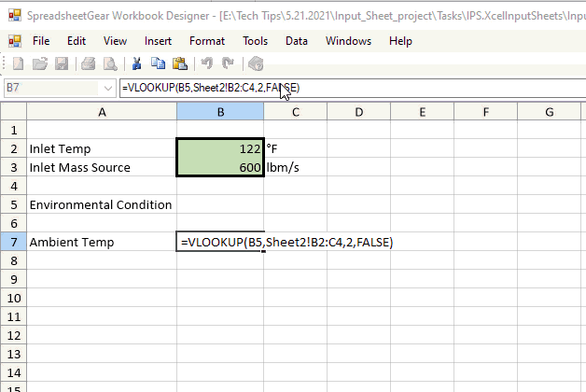Screen dimensions: 586x392
Task: Click the Print icon
Action: point(88,63)
